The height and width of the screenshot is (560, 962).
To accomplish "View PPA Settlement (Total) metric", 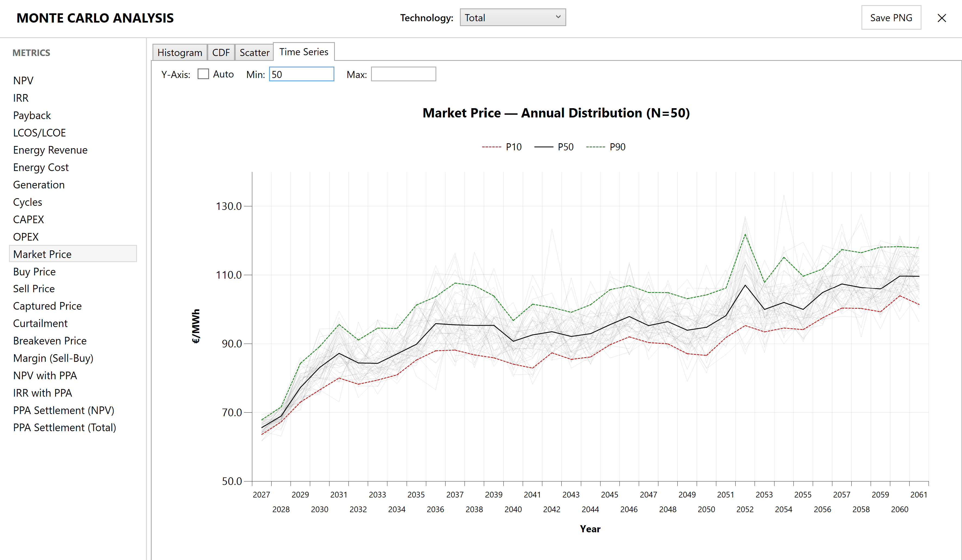I will pos(64,428).
